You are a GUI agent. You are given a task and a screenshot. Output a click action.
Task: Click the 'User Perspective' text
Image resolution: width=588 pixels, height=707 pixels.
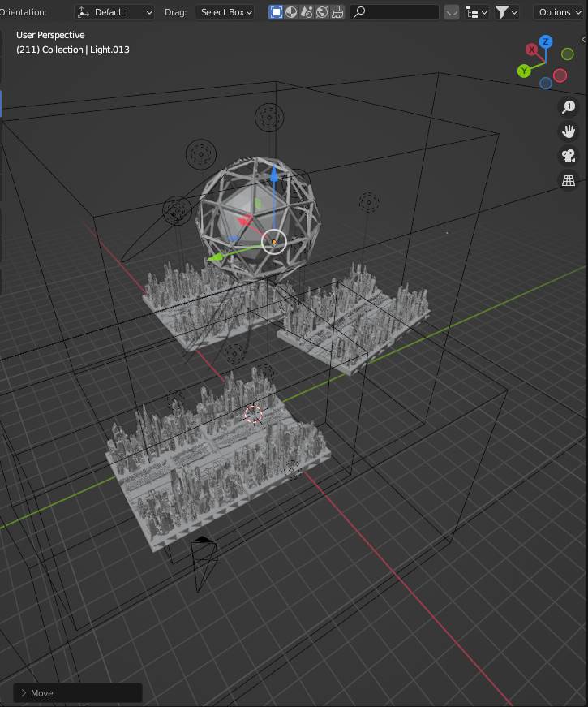click(50, 35)
